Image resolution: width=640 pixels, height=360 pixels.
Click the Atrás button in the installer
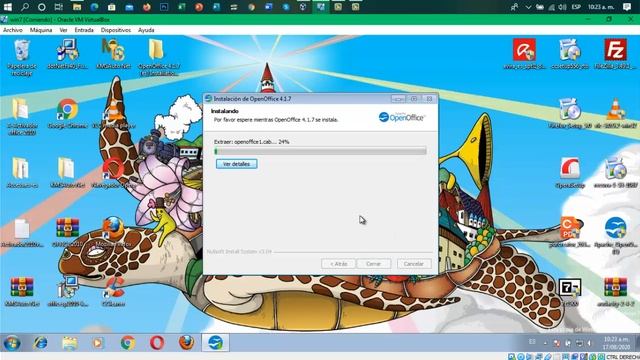coord(338,264)
